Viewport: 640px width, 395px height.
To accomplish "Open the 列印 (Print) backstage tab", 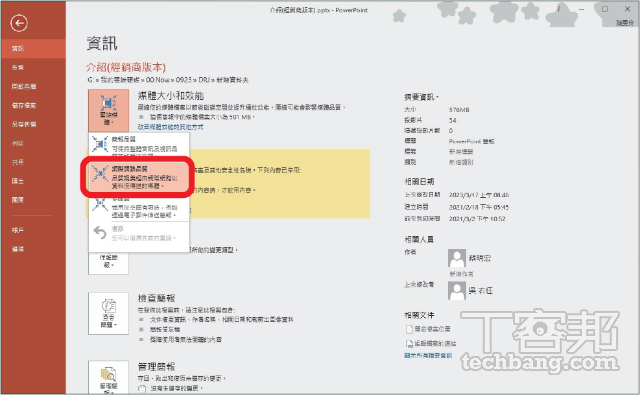I will (x=33, y=143).
